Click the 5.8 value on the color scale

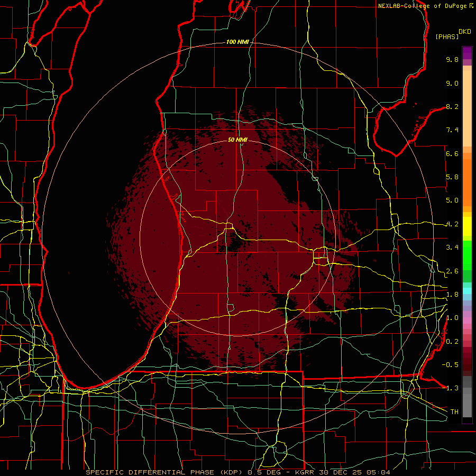[452, 177]
